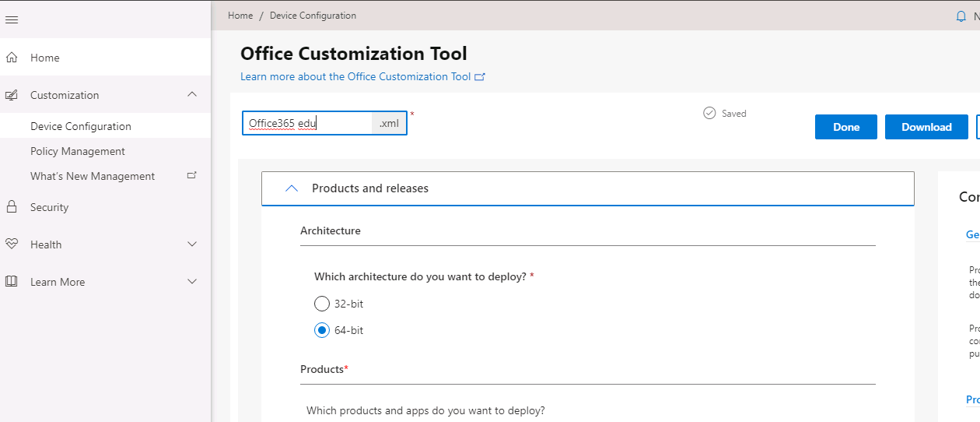
Task: Expand the Health sidebar section
Action: (x=192, y=244)
